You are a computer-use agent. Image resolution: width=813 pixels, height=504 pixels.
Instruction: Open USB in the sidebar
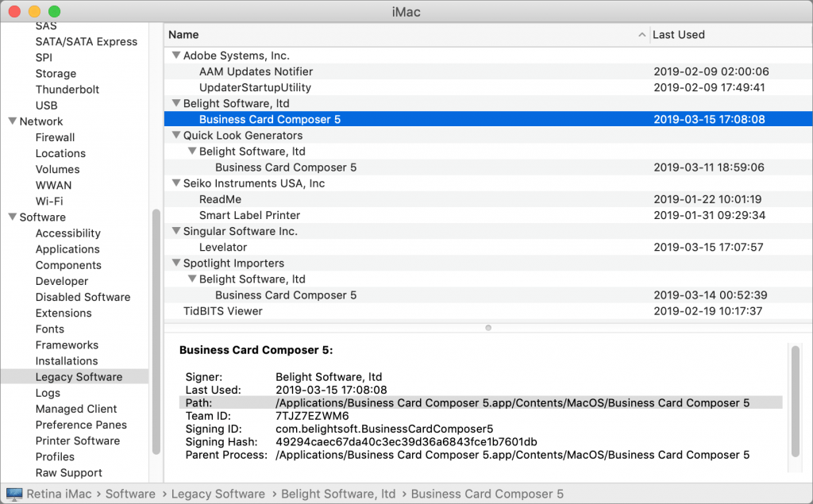click(x=47, y=106)
